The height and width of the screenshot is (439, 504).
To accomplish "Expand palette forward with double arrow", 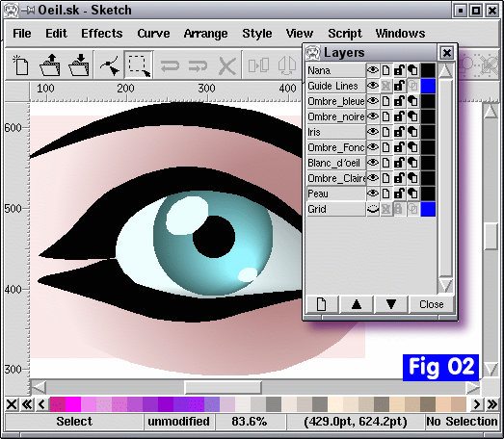I will [x=492, y=404].
